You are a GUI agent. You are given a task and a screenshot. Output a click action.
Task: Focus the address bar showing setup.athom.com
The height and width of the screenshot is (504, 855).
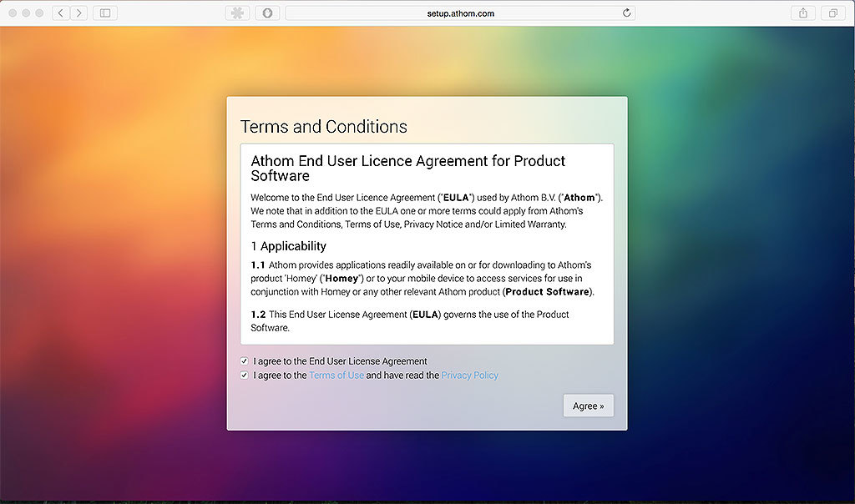tap(460, 13)
